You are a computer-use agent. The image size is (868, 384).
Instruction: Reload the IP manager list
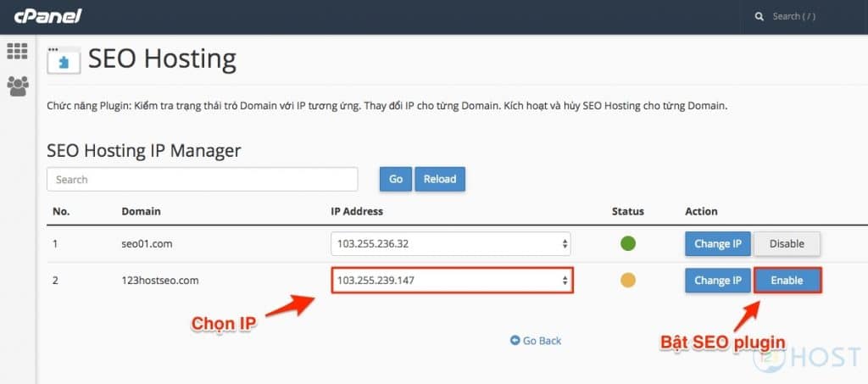[x=439, y=179]
